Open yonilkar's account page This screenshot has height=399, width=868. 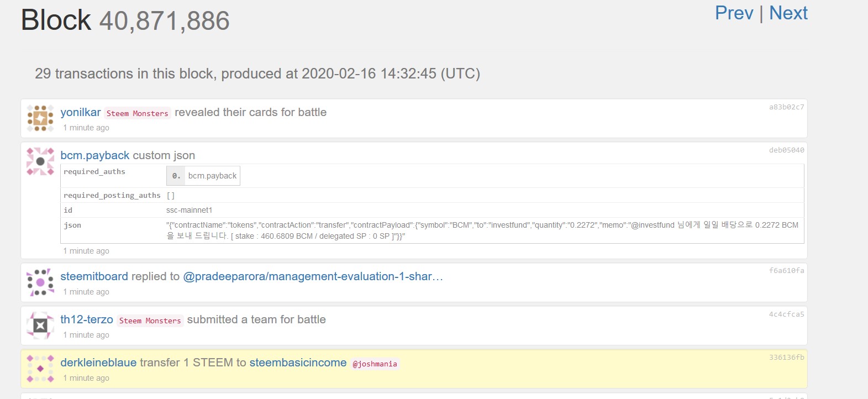(81, 112)
